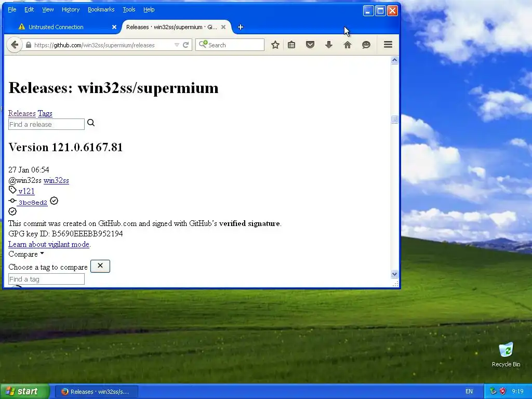Click the Find a release input field
Viewport: 532px width, 399px height.
(46, 124)
